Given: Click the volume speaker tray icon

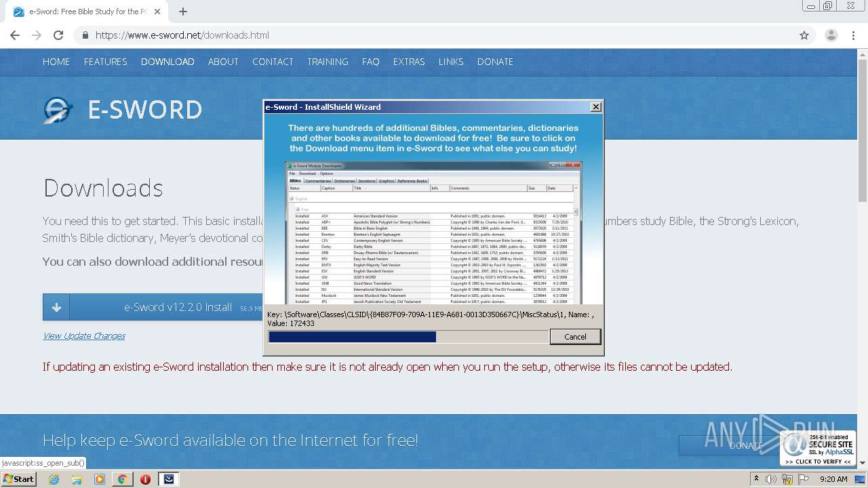Looking at the screenshot, I should click(771, 479).
